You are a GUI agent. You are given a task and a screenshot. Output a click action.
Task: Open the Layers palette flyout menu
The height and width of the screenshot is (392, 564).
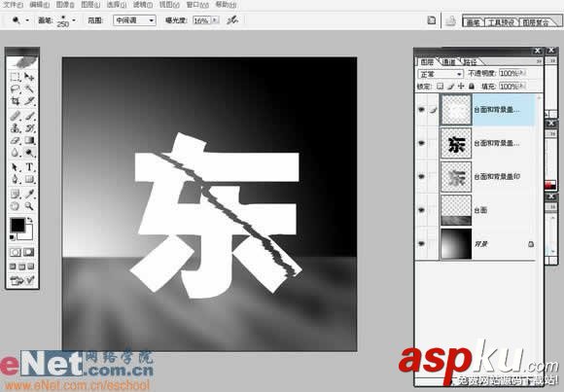[x=539, y=61]
